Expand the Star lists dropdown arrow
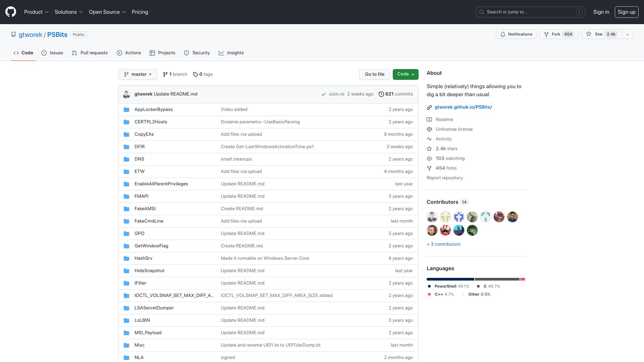644x362 pixels. click(x=627, y=35)
